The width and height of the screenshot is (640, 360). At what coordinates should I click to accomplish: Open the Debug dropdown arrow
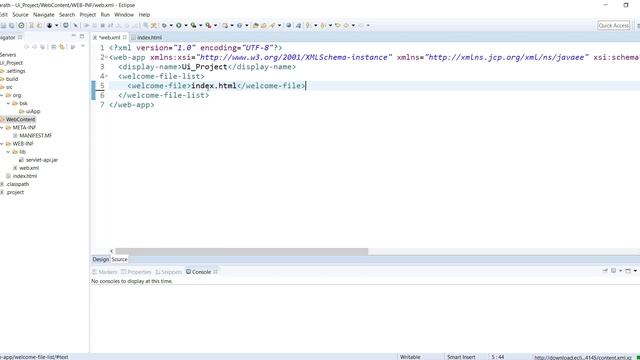(171, 25)
